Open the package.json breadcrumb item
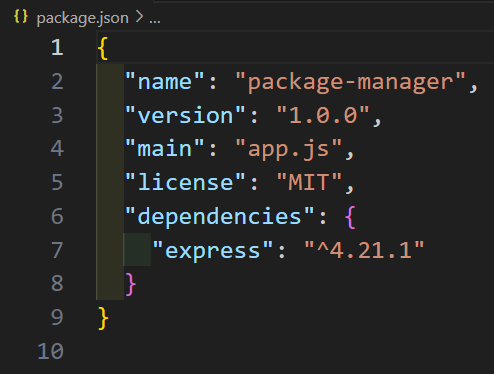Viewport: 494px width, 374px height. [x=82, y=18]
